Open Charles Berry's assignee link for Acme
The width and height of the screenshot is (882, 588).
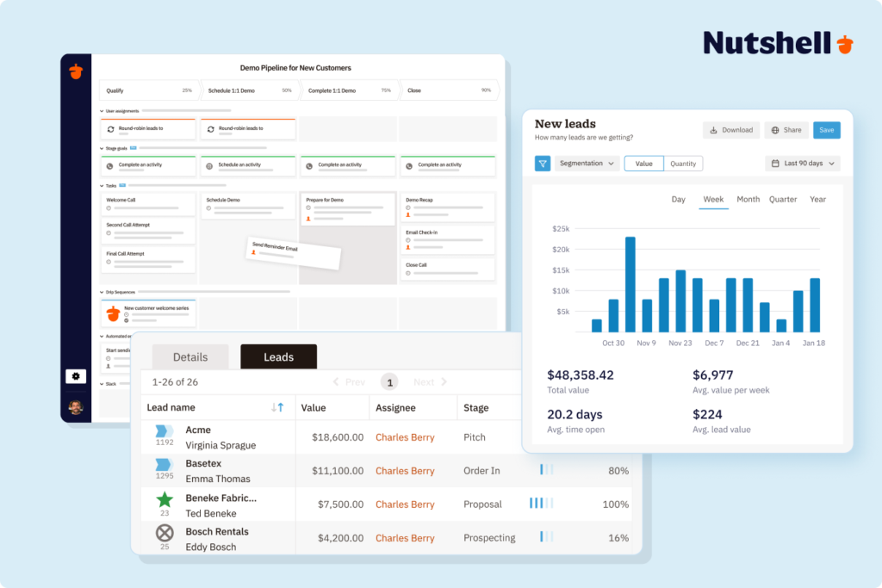pos(405,436)
